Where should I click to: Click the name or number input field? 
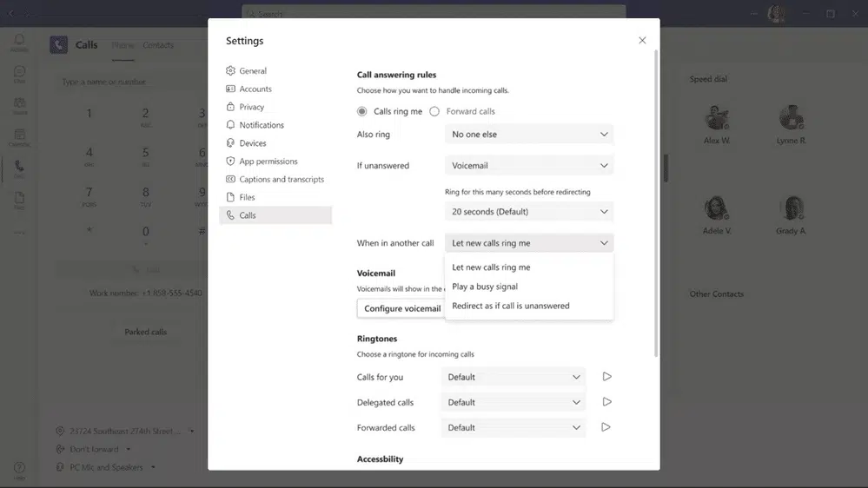[130, 82]
